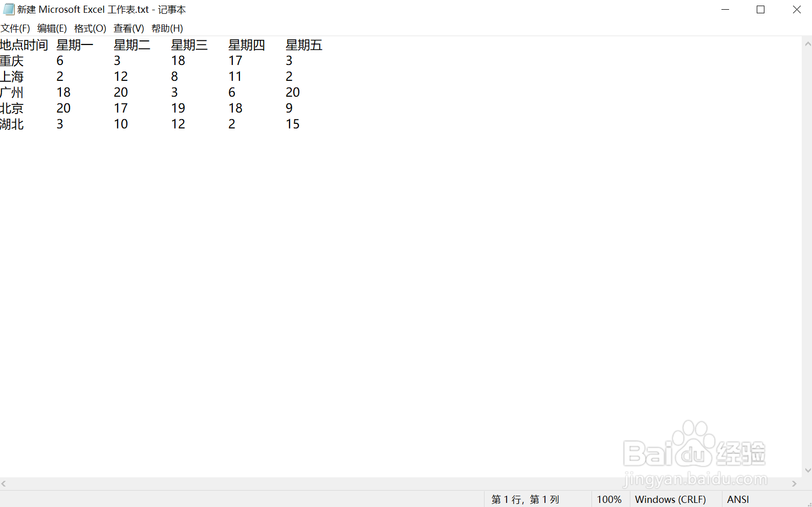This screenshot has width=812, height=507.
Task: Click the 上海 row label
Action: tap(12, 77)
